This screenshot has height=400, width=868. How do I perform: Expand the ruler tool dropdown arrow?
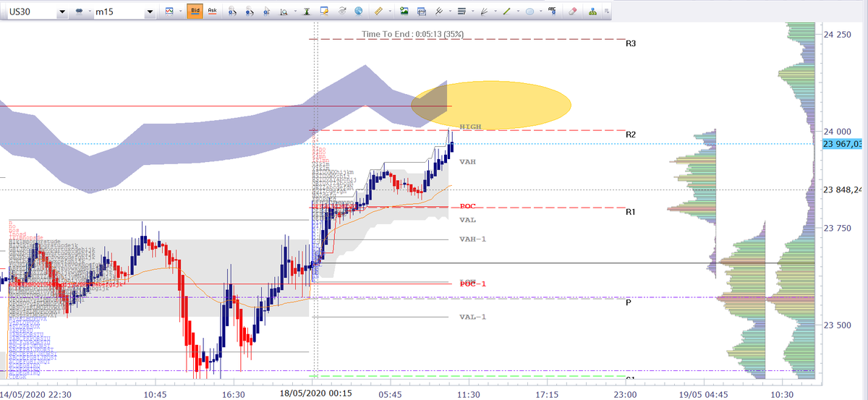point(390,12)
